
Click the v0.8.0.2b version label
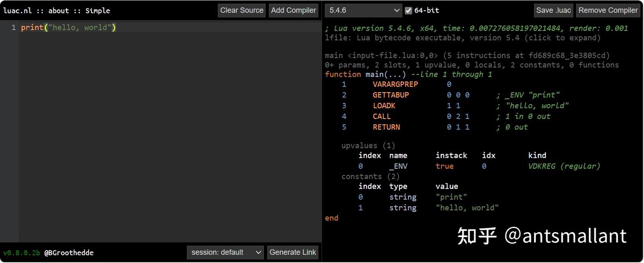[21, 253]
